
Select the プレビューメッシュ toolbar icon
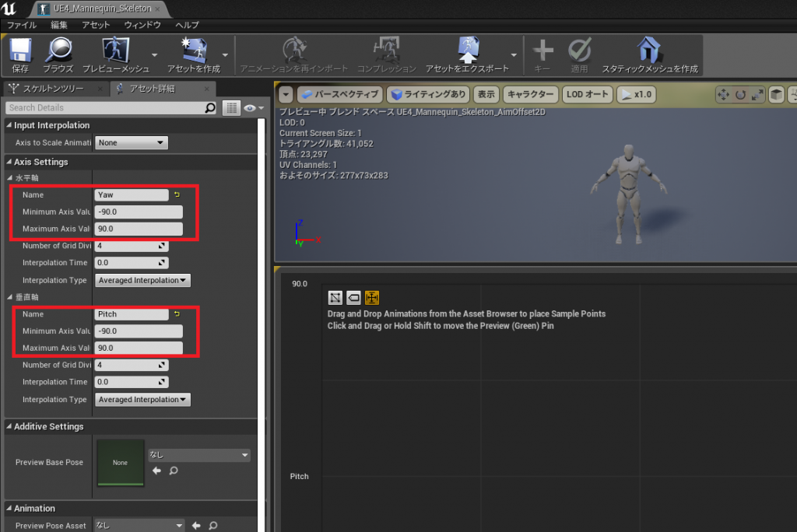click(117, 52)
